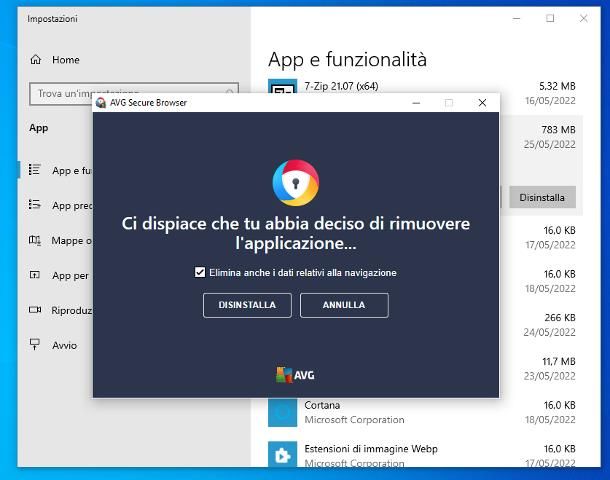Screen dimensions: 610x480
Task: Select 'App predefinite' sidebar icon
Action: tap(35, 205)
